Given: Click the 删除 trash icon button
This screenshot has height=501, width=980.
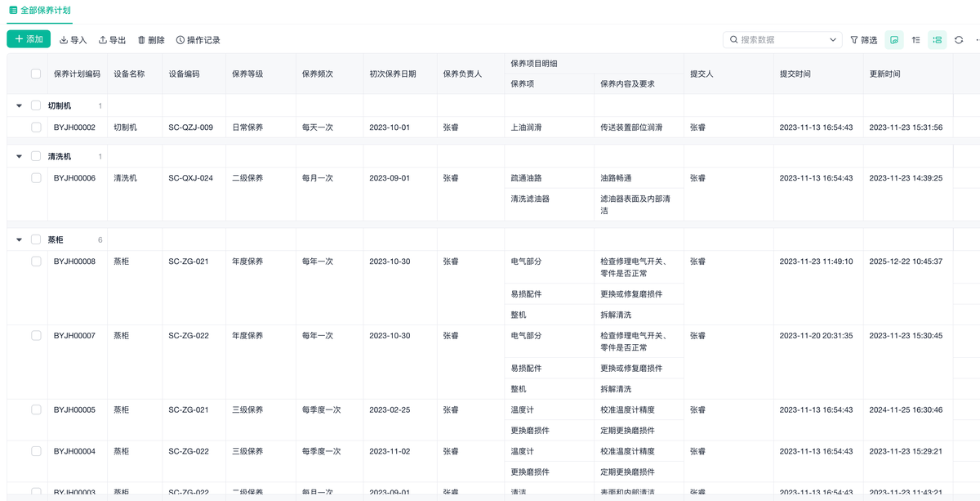Looking at the screenshot, I should pos(150,40).
